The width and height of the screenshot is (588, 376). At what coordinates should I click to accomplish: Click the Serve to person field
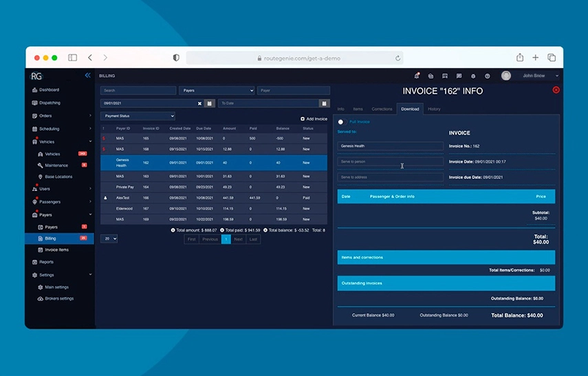pos(390,162)
